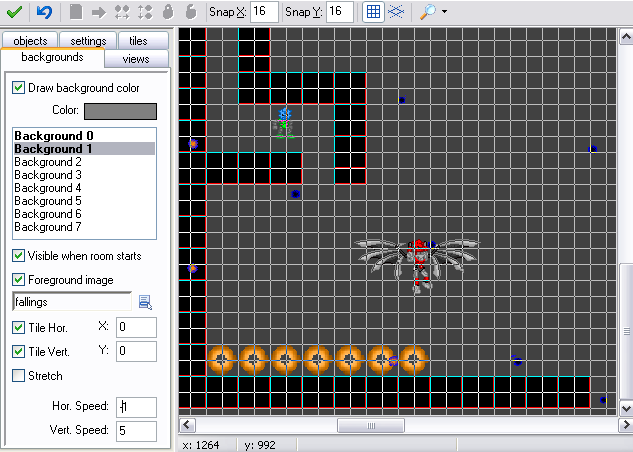Image resolution: width=633 pixels, height=452 pixels.
Task: Undo the last room change
Action: [x=44, y=12]
